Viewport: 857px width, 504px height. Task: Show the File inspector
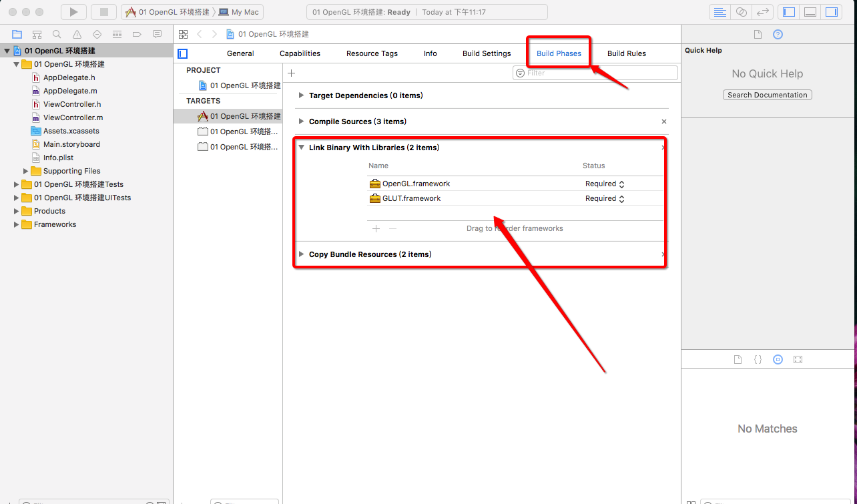(x=757, y=34)
